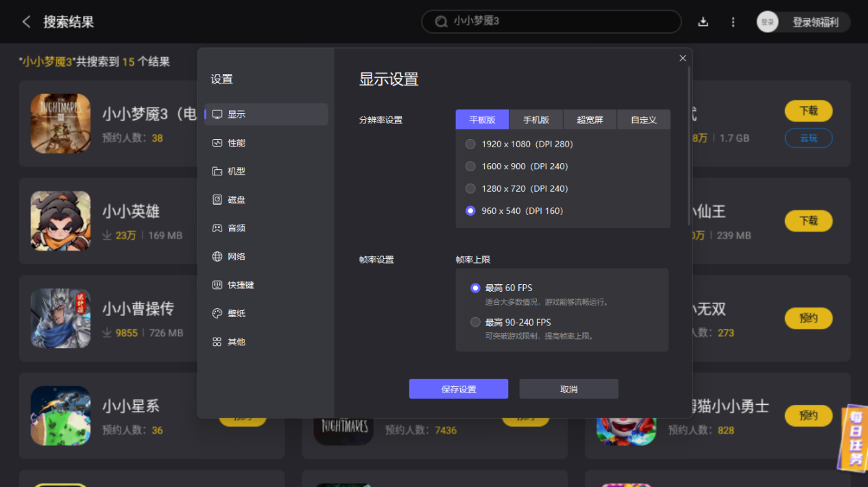868x487 pixels.
Task: Open the download manager icon
Action: click(703, 22)
